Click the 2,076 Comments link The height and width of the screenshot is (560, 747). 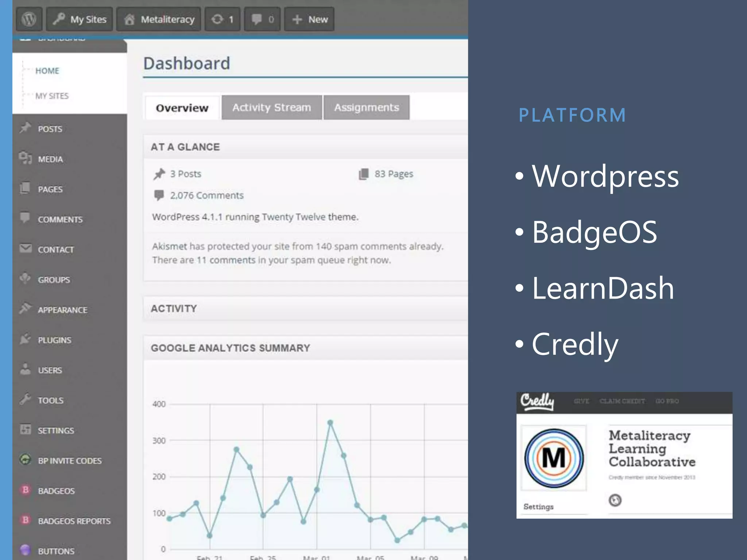click(x=207, y=195)
